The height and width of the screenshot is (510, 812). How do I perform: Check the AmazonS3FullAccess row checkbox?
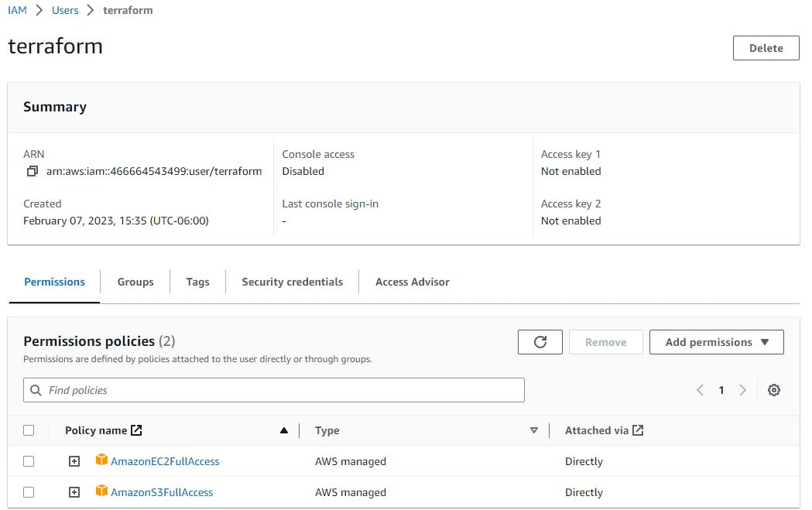click(x=29, y=491)
